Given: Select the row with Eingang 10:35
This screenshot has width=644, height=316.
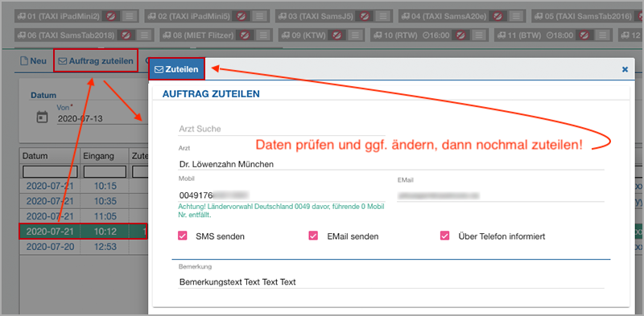Looking at the screenshot, I should point(84,201).
